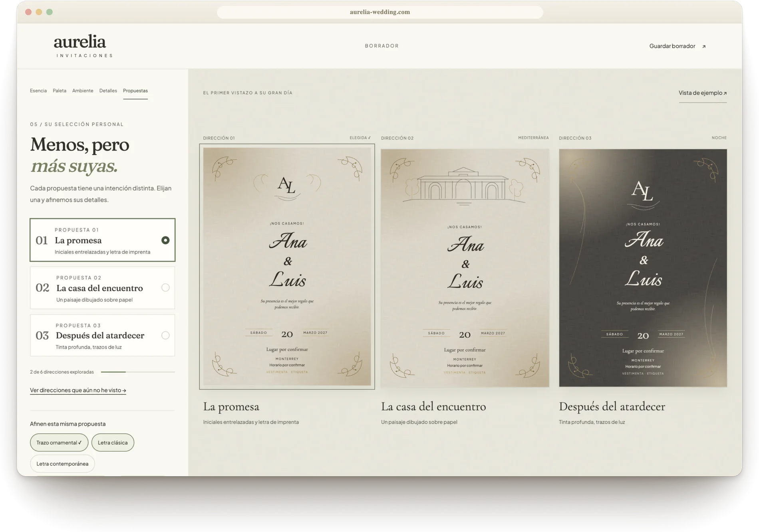Click the NOCHE tag

pyautogui.click(x=719, y=138)
